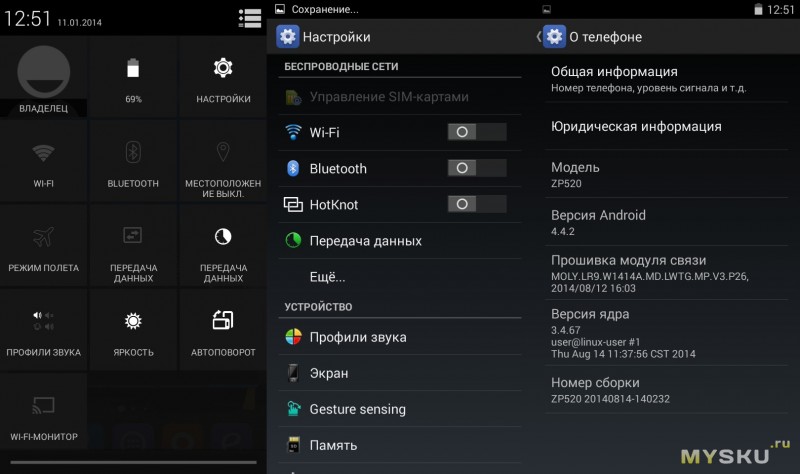
Task: Tap the greyed Передача данных arrows tile
Action: click(133, 246)
